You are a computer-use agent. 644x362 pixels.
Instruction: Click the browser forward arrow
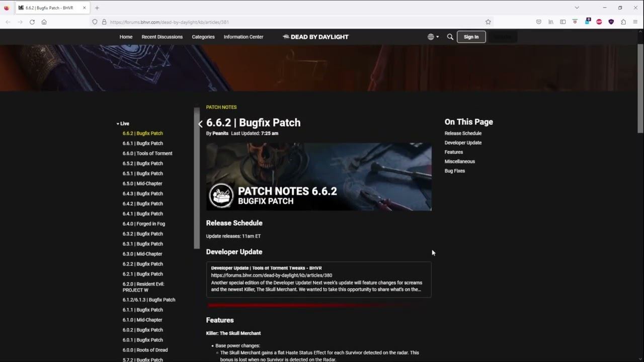coord(20,22)
